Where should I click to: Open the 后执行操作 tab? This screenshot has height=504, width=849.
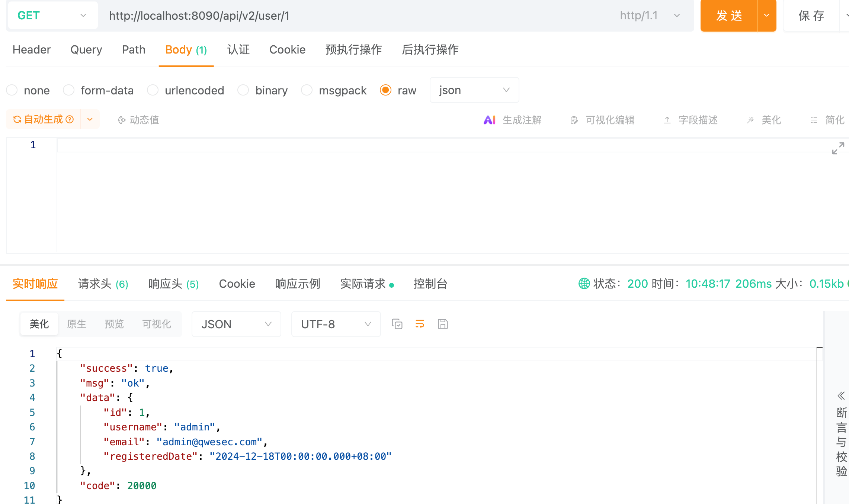pos(430,49)
